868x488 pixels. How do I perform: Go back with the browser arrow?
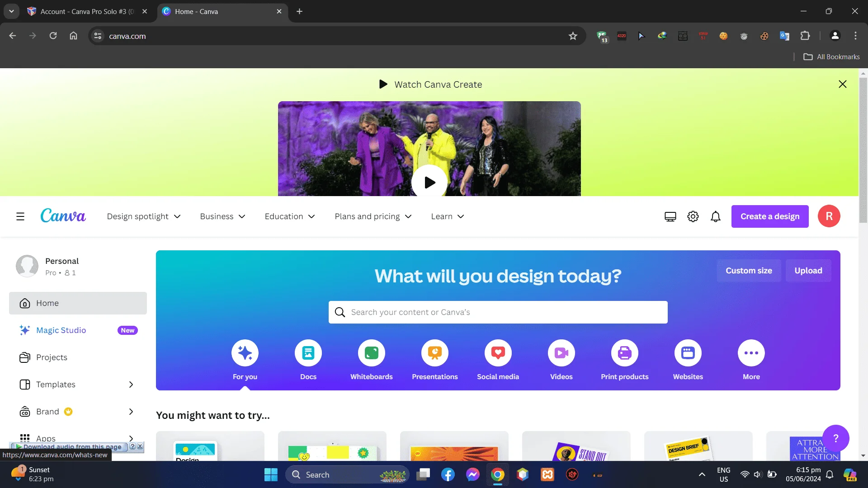click(13, 36)
